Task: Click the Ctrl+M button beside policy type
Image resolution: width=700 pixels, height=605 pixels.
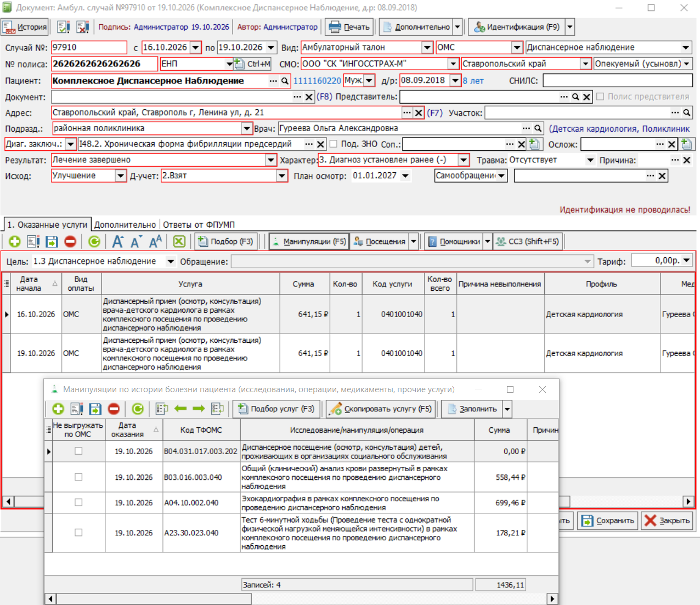Action: point(253,64)
